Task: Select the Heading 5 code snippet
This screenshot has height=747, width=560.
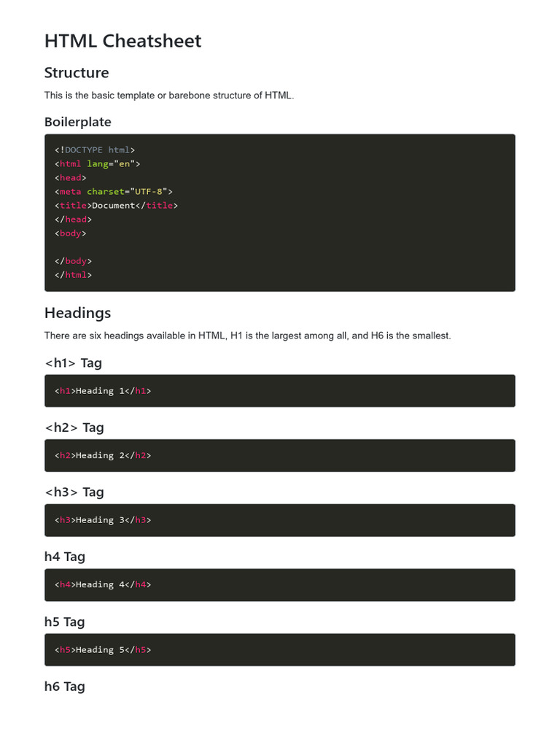Action: tap(103, 649)
